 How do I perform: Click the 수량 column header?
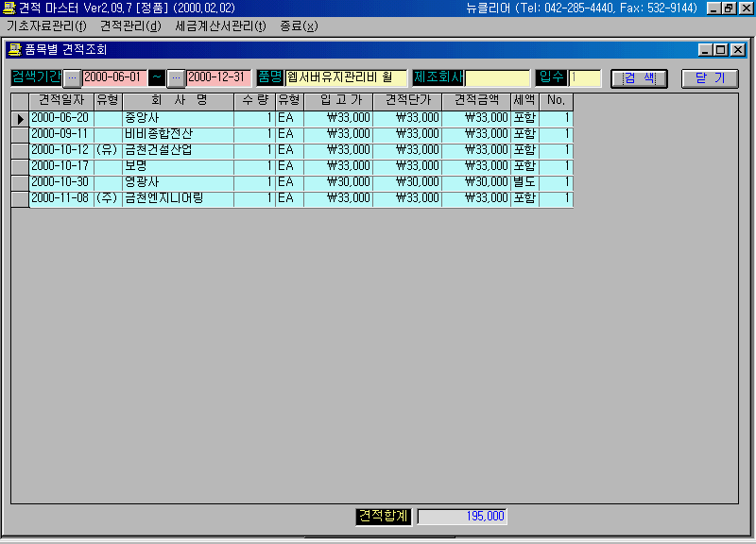click(254, 101)
